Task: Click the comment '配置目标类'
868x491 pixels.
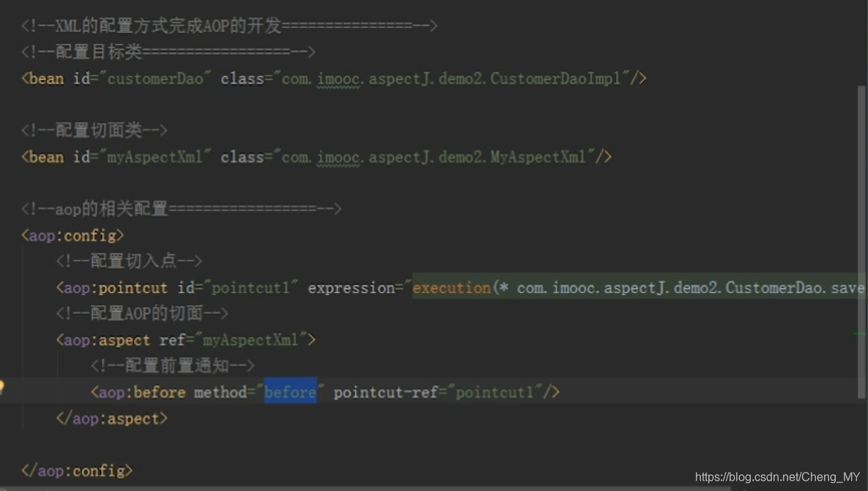Action: point(168,52)
